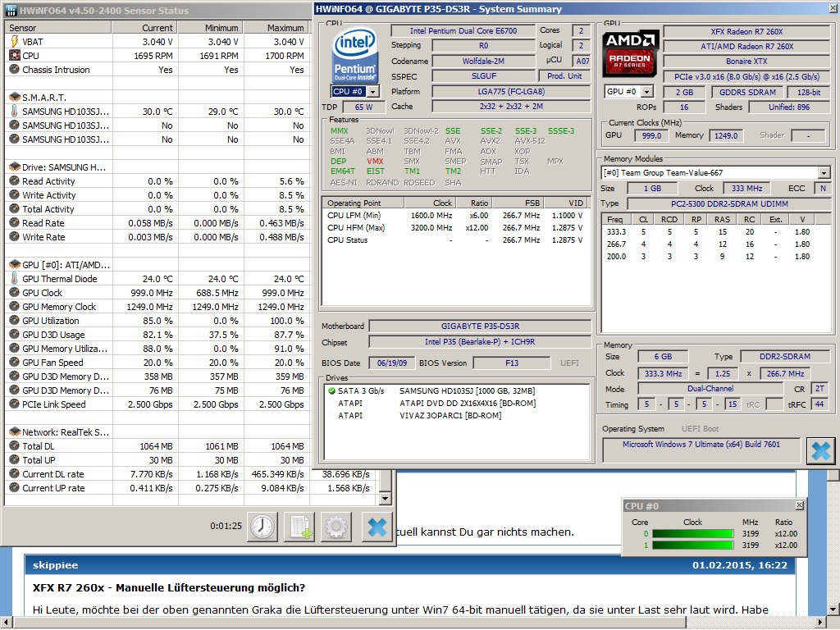Click the Total DL row icon

click(x=15, y=445)
